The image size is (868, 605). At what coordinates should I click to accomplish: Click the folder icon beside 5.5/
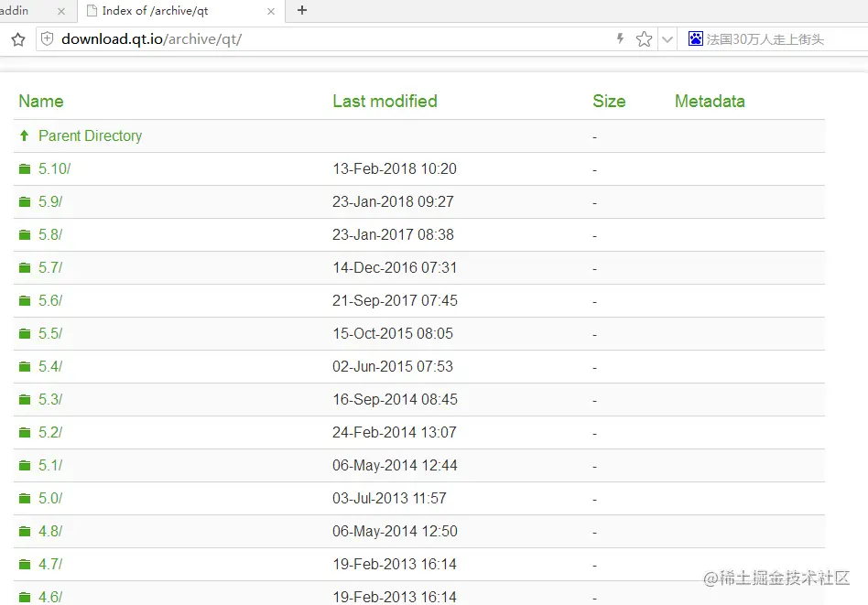25,334
